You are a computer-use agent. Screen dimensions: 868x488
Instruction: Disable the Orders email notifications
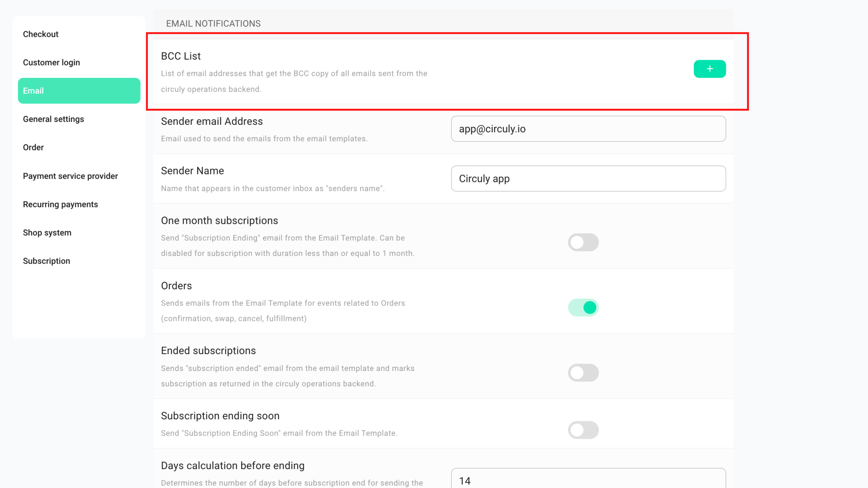pos(583,307)
